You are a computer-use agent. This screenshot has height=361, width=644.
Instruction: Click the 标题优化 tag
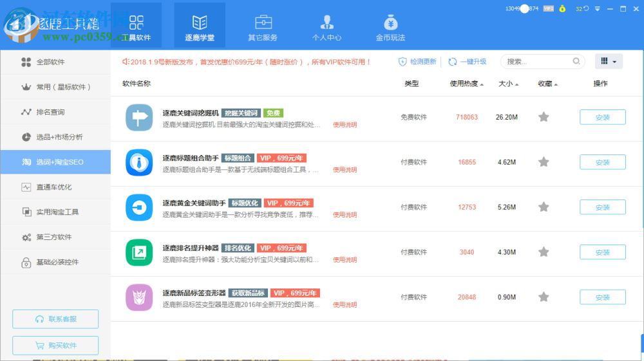pos(245,203)
